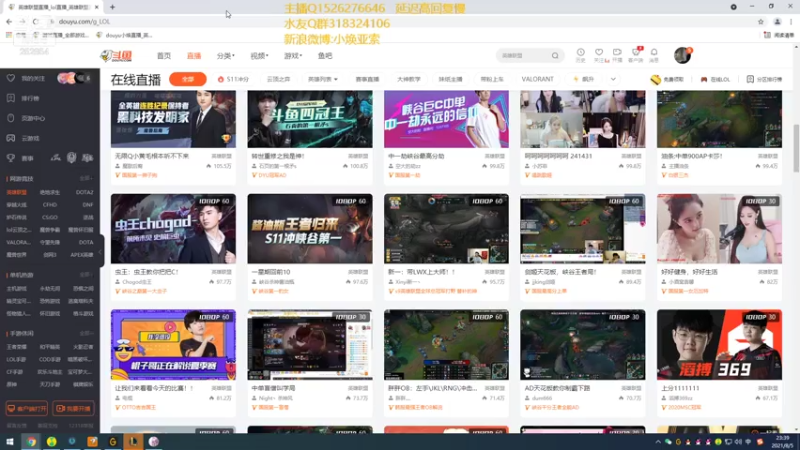This screenshot has width=800, height=450.
Task: Expand the 视频 header dropdown
Action: pos(259,56)
